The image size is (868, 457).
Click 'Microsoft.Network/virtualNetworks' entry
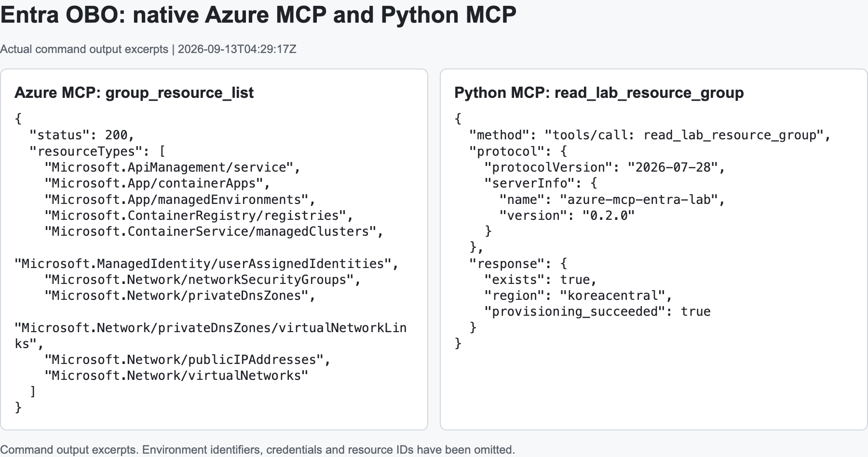click(176, 376)
